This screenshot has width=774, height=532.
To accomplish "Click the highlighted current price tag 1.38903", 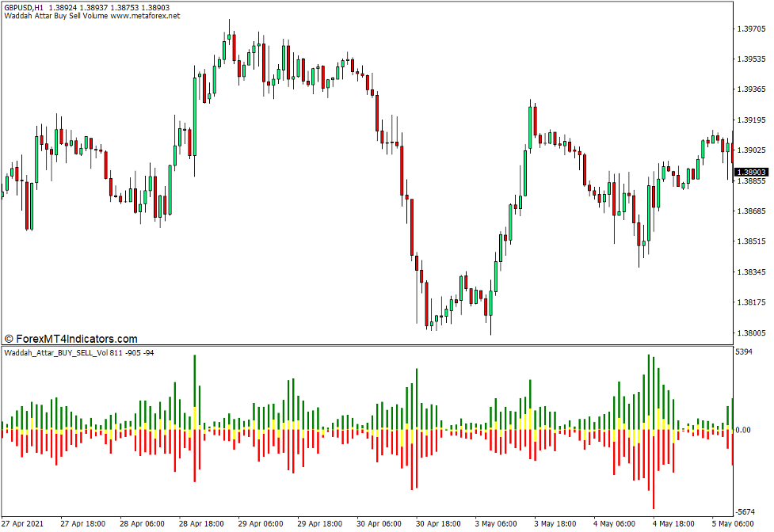I will (x=751, y=172).
